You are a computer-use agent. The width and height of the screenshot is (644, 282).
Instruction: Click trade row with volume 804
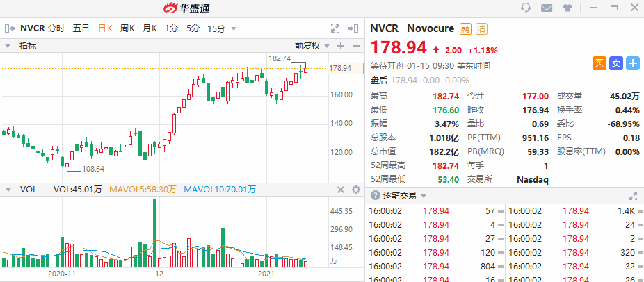pyautogui.click(x=435, y=267)
